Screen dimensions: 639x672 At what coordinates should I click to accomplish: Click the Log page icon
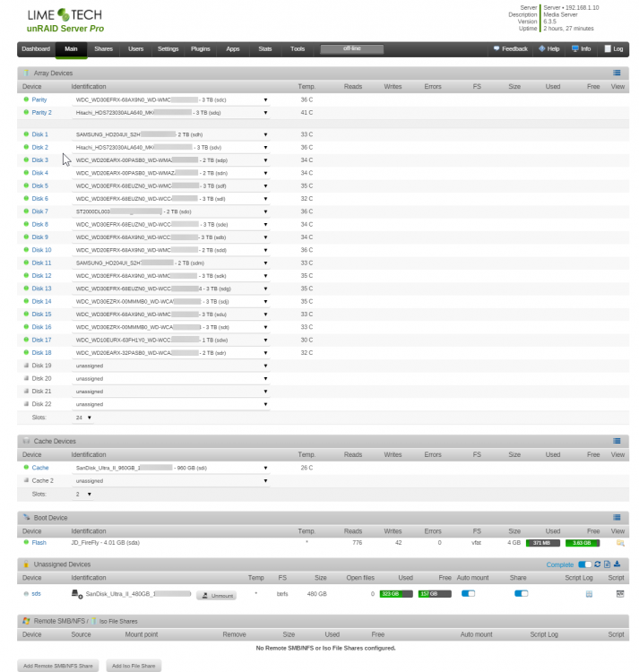click(x=608, y=49)
